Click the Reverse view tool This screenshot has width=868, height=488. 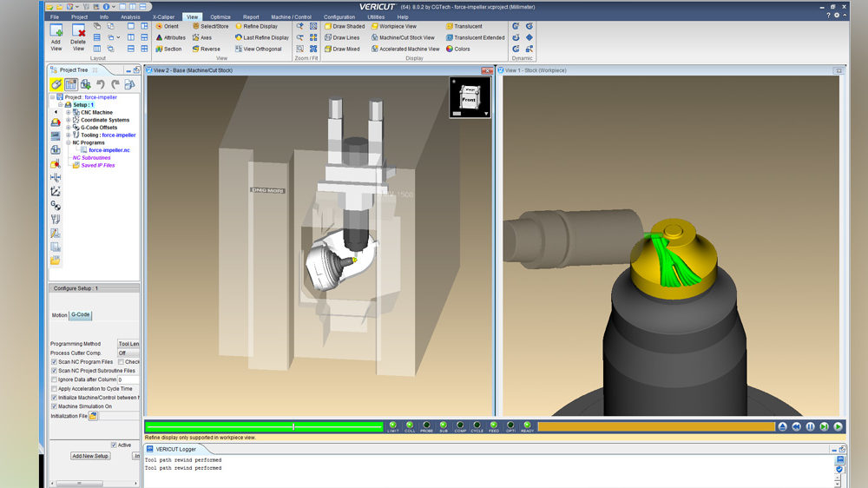[x=206, y=49]
